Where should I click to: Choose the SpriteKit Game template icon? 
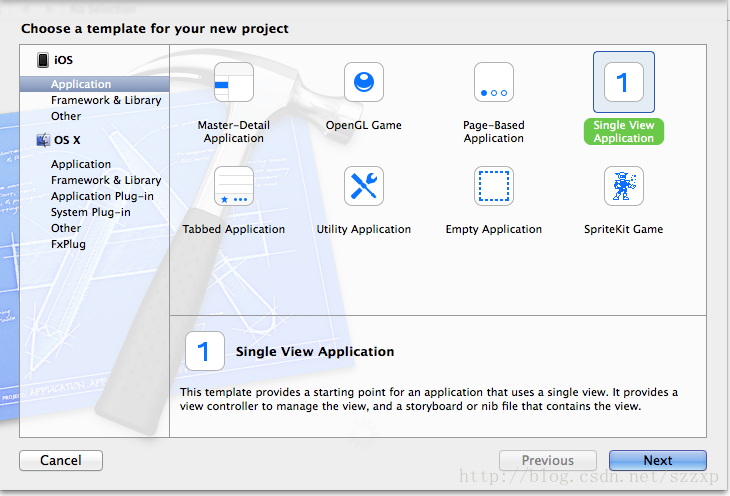624,186
